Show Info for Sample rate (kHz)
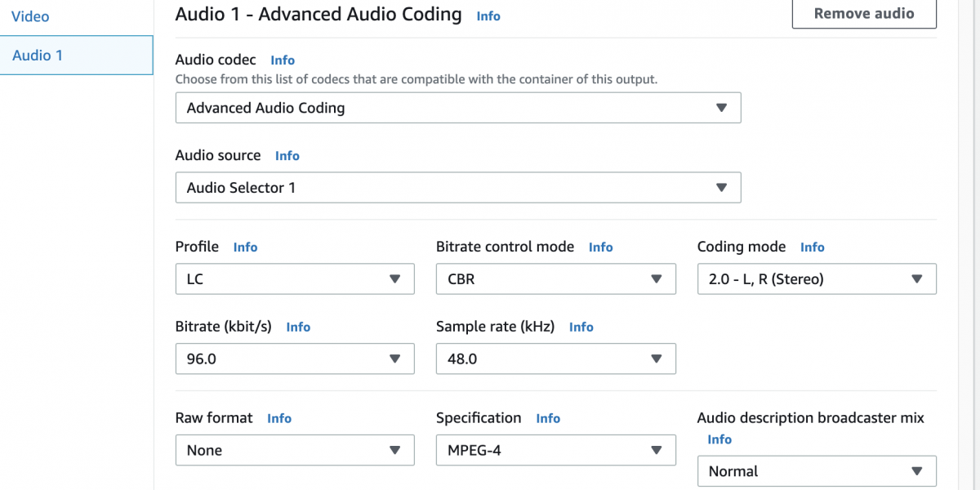The image size is (980, 490). 581,327
